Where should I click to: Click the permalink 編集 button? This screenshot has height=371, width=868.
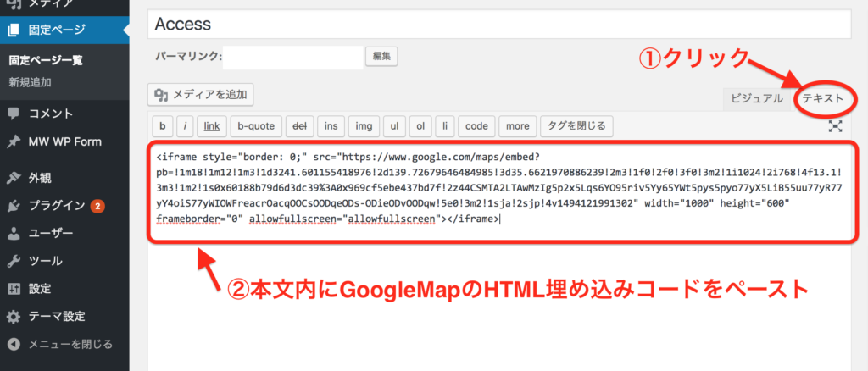[x=381, y=57]
